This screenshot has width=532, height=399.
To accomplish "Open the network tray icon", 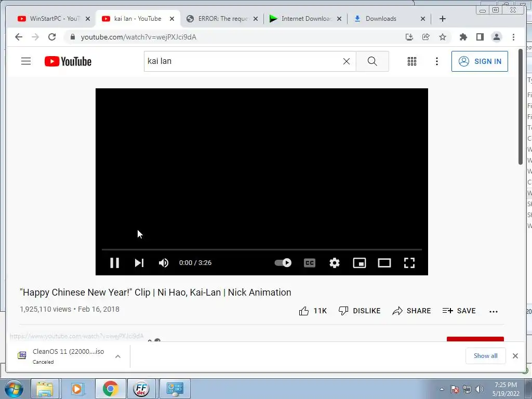I will 467,389.
